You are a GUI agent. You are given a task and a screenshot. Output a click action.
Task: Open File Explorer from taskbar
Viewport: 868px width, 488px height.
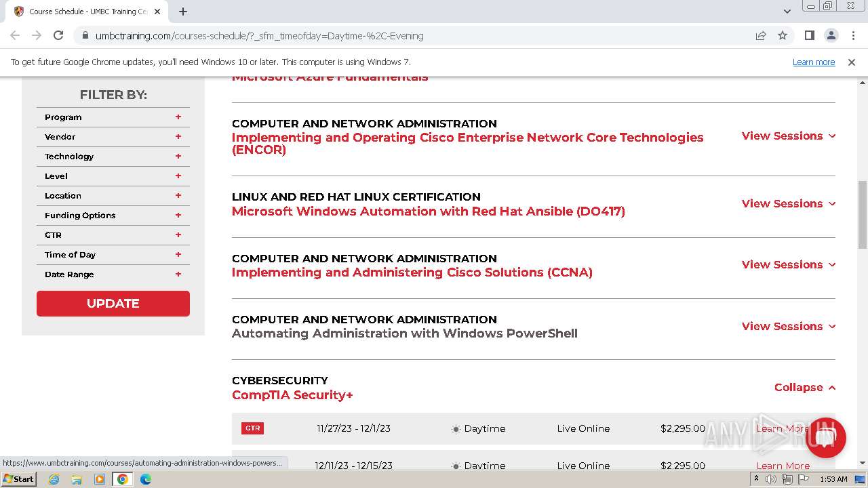(x=77, y=479)
